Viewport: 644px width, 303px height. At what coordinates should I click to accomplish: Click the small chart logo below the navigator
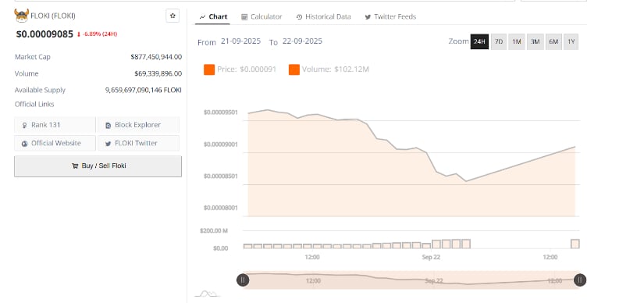pyautogui.click(x=207, y=294)
